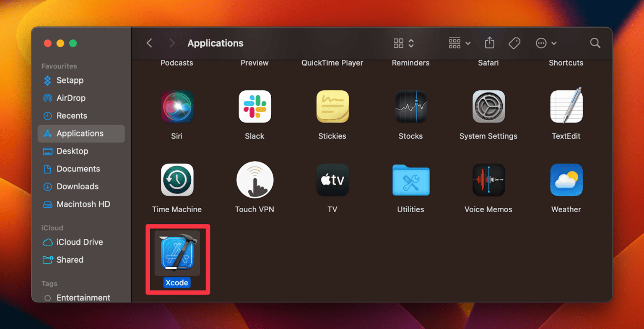
Task: Open Touch VPN
Action: 254,180
